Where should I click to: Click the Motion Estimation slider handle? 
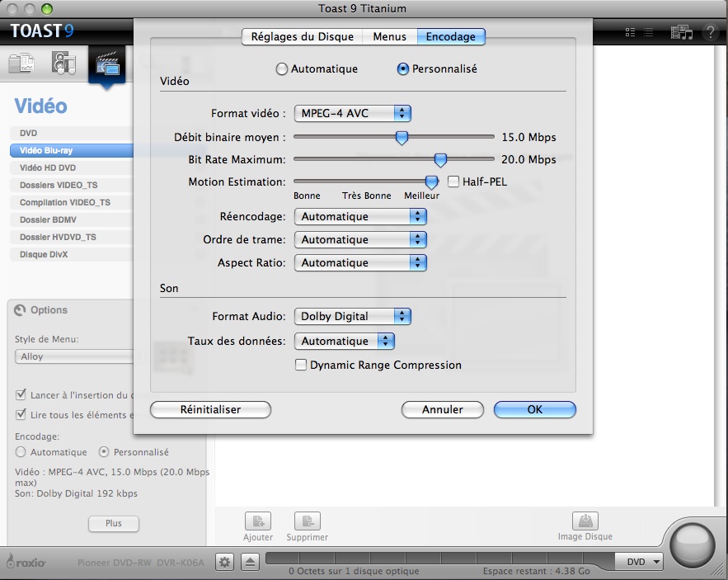coord(431,182)
